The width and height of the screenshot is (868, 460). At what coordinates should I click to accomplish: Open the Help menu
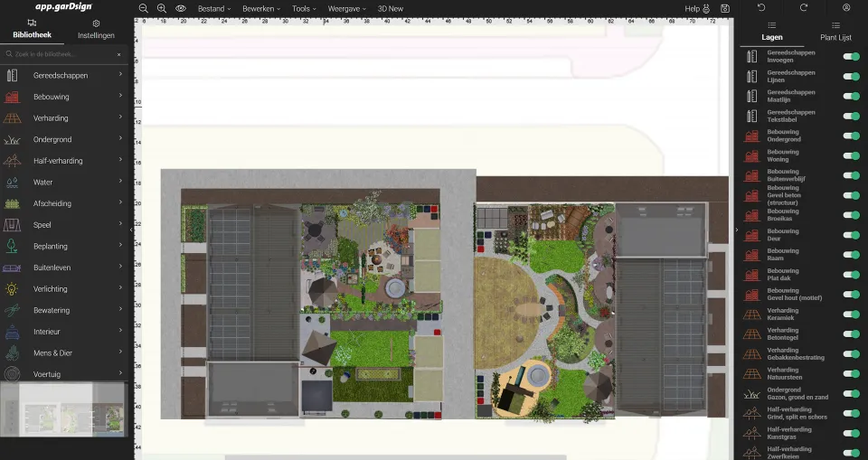[697, 9]
